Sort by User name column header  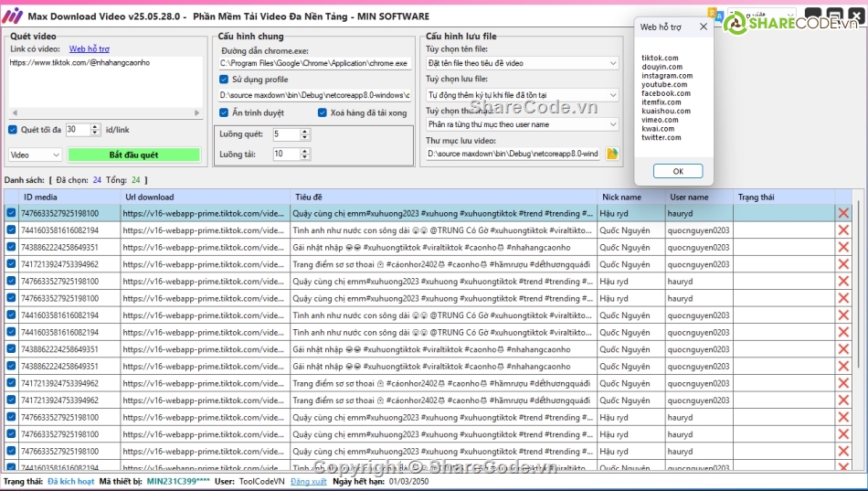click(x=699, y=197)
